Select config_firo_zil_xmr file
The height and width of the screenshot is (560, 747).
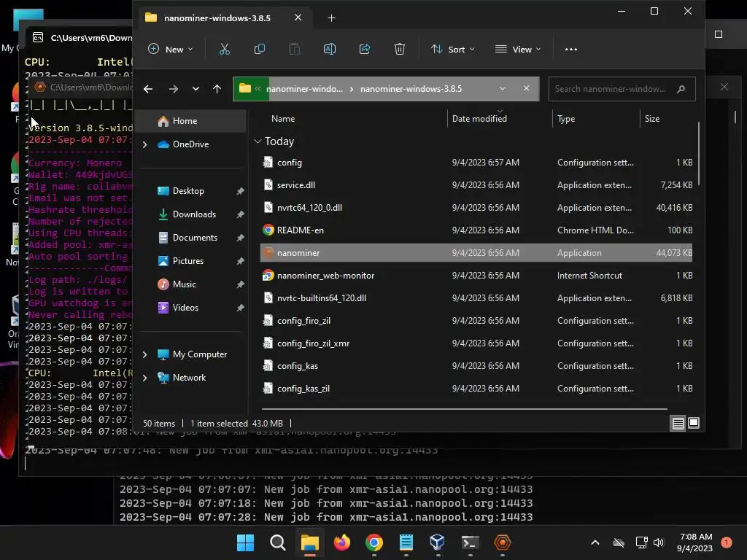(x=476, y=343)
